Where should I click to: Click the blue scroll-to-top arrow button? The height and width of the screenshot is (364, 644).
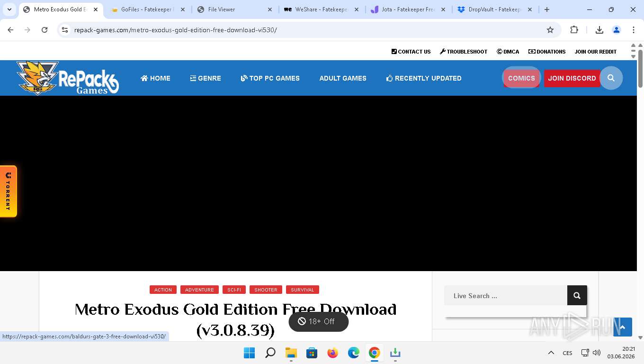[x=622, y=327]
